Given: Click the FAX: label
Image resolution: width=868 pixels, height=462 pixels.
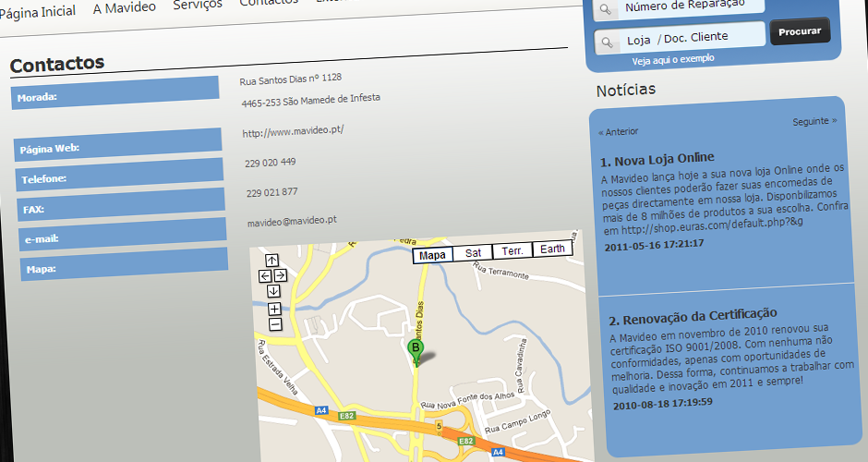Looking at the screenshot, I should point(33,210).
